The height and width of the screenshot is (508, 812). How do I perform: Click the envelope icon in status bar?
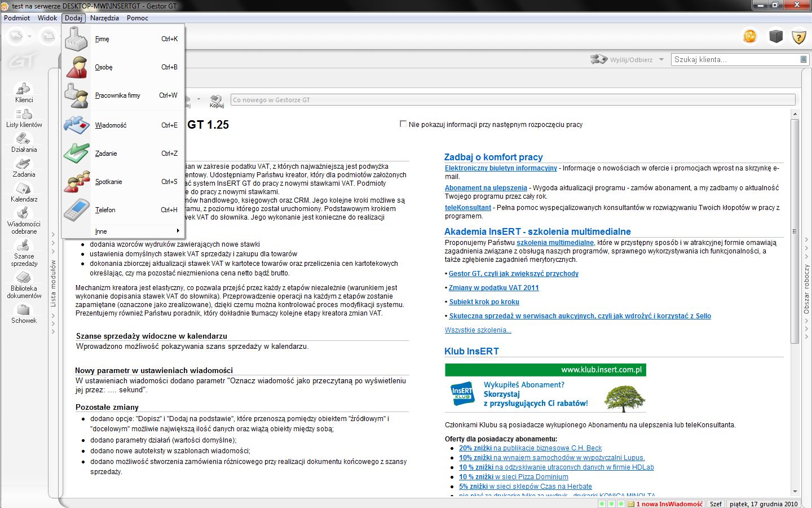pos(631,504)
